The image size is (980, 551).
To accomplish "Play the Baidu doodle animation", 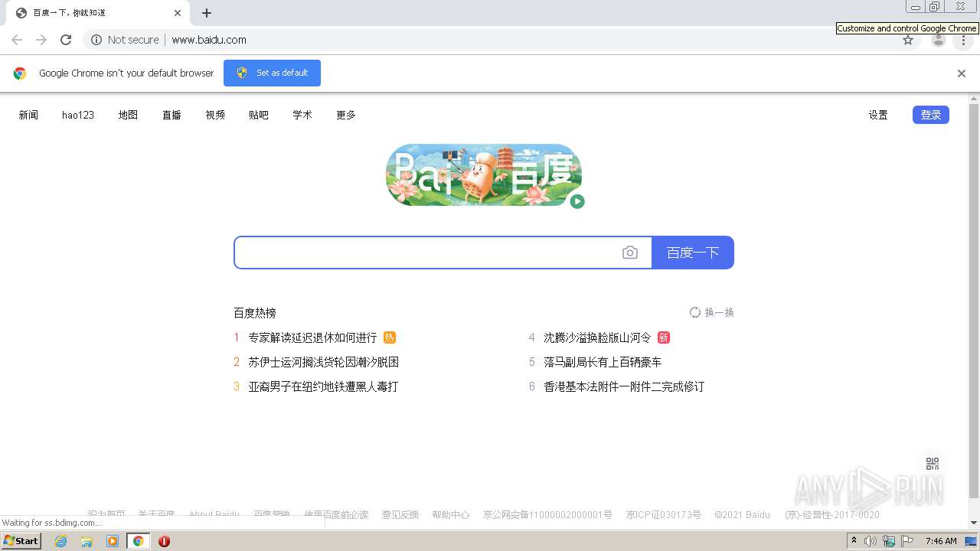I will point(577,201).
